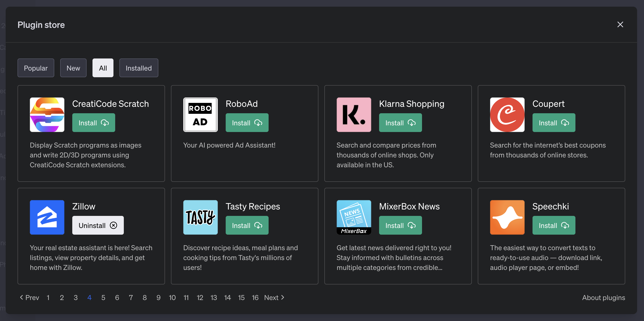Image resolution: width=644 pixels, height=321 pixels.
Task: Install the Klarna Shopping plugin
Action: [x=400, y=123]
